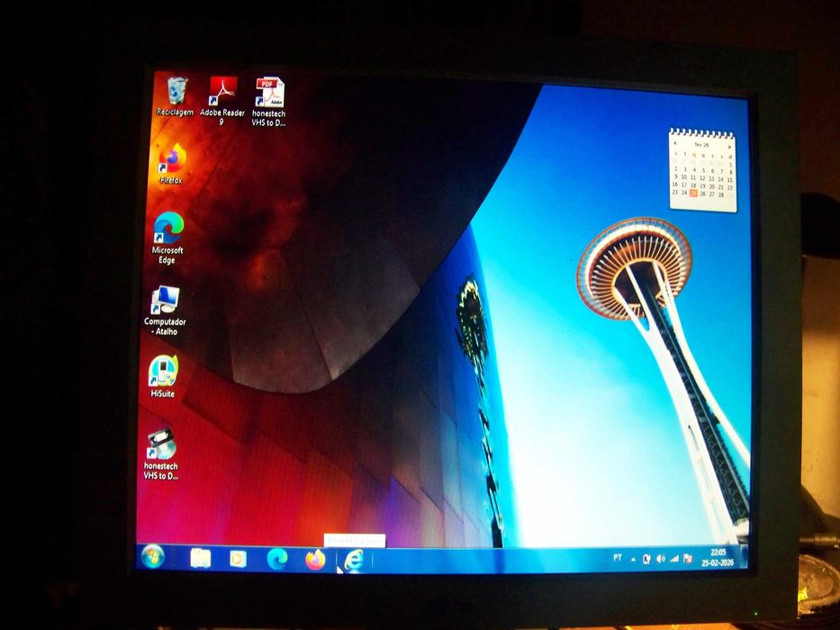Click the Show desktop button

click(744, 556)
